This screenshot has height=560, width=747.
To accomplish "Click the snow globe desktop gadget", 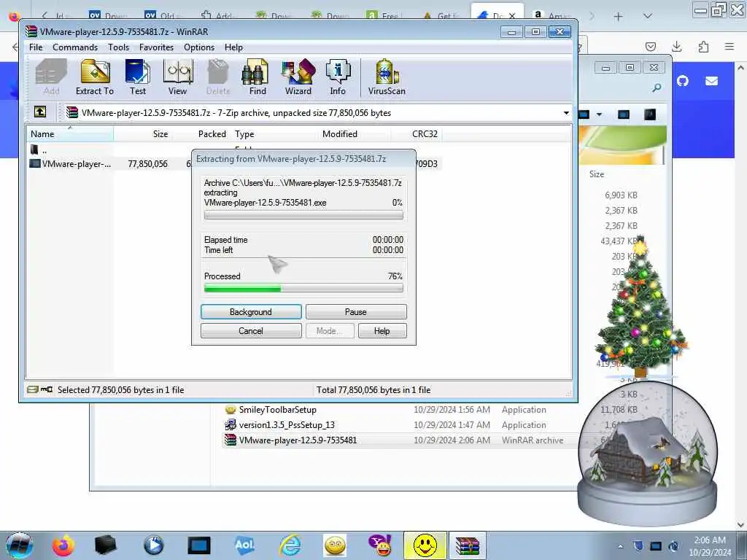I will point(648,452).
